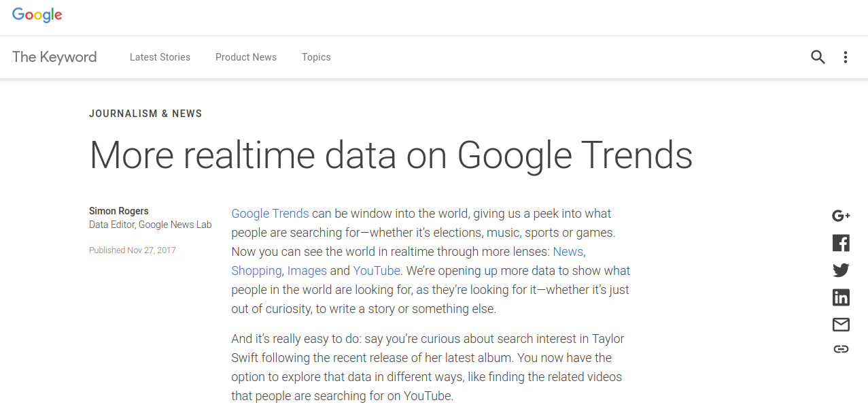This screenshot has height=409, width=868.
Task: Share article on Twitter
Action: [841, 270]
